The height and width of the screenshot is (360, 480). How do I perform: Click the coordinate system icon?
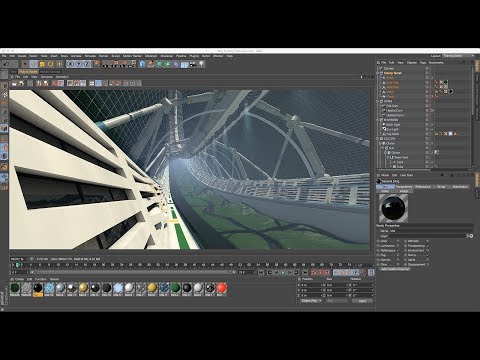click(96, 64)
